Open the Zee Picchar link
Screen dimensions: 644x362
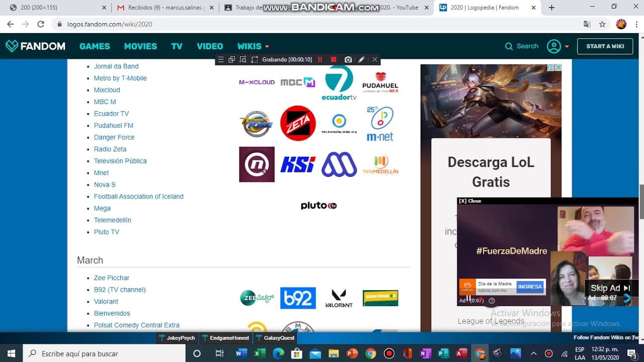pos(112,278)
